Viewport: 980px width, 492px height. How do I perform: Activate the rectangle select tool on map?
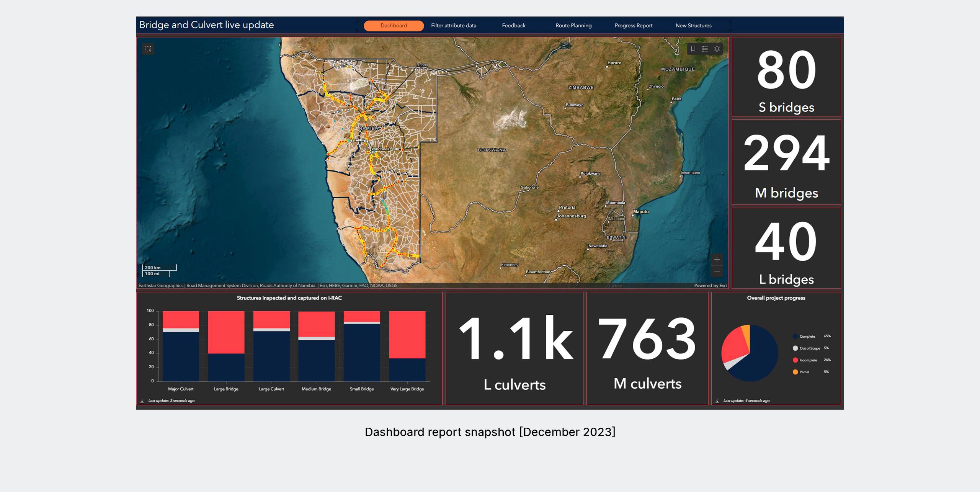[148, 49]
